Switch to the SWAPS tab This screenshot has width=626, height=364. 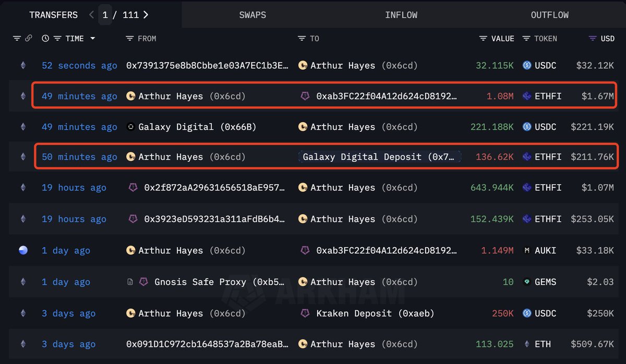click(252, 15)
